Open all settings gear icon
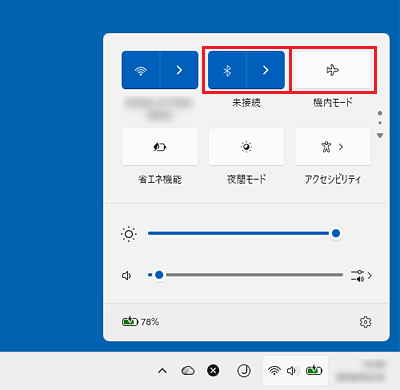 coord(365,322)
